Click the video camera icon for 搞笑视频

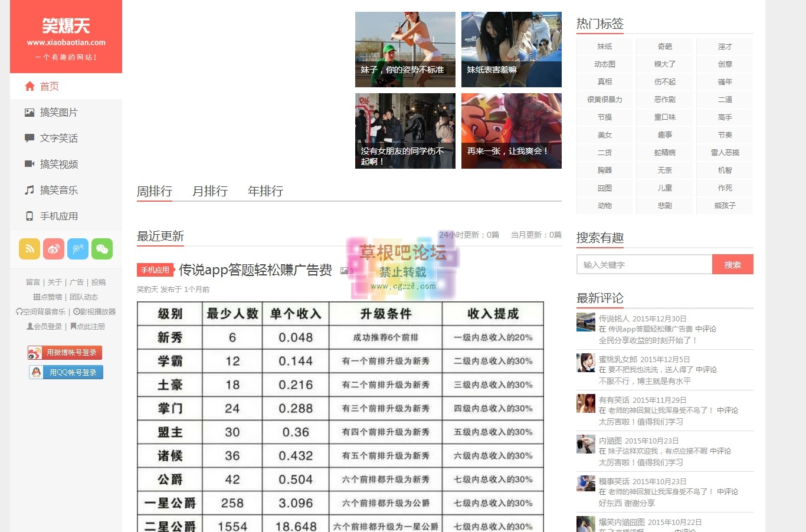pos(29,164)
